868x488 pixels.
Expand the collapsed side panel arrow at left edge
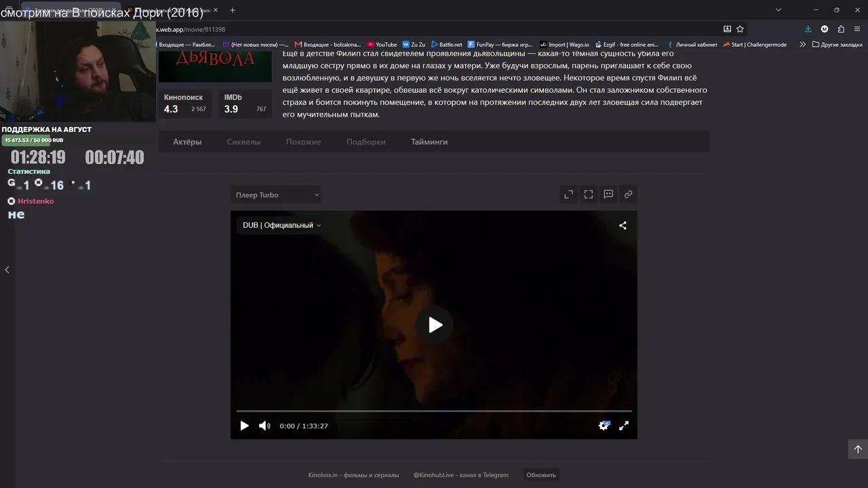7,270
